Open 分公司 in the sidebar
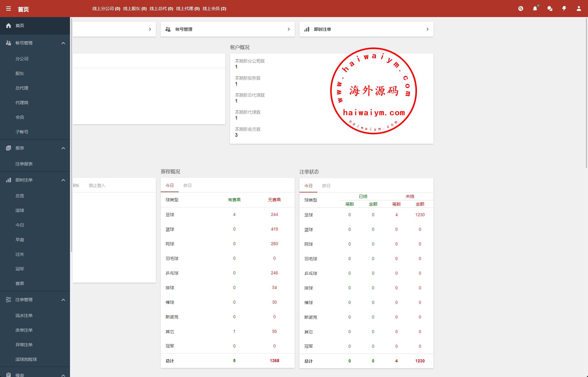This screenshot has height=377, width=588. (x=22, y=59)
